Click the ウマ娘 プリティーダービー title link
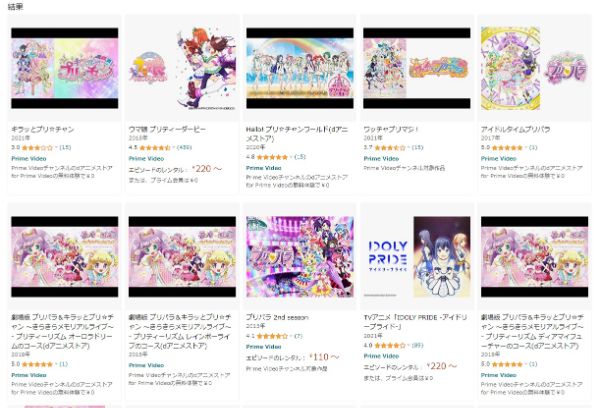The image size is (600, 408). [x=167, y=129]
